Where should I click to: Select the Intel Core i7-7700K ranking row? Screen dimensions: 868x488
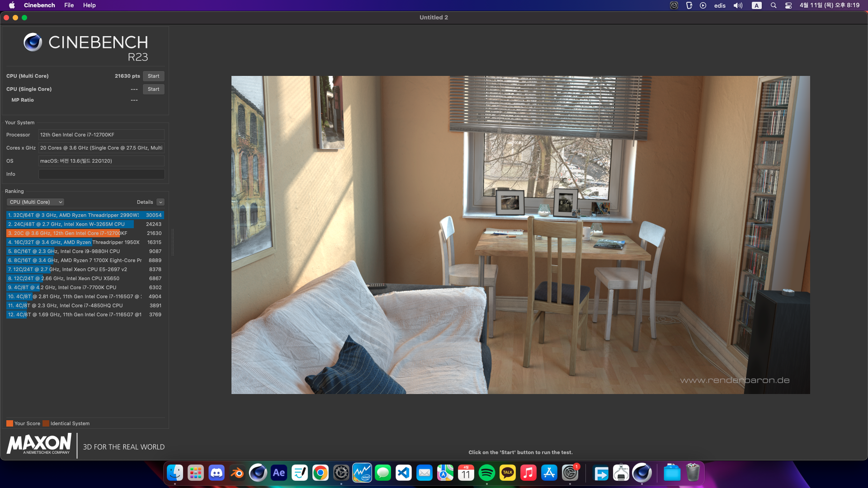[85, 287]
